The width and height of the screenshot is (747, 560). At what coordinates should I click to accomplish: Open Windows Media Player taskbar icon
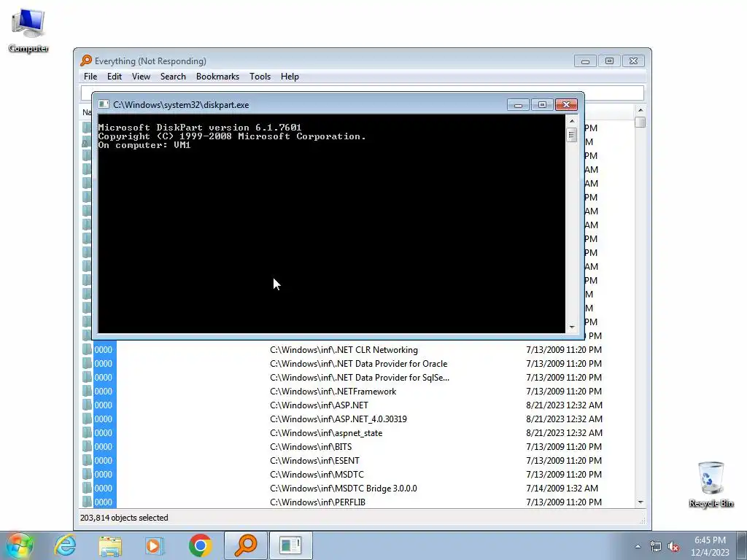(154, 545)
